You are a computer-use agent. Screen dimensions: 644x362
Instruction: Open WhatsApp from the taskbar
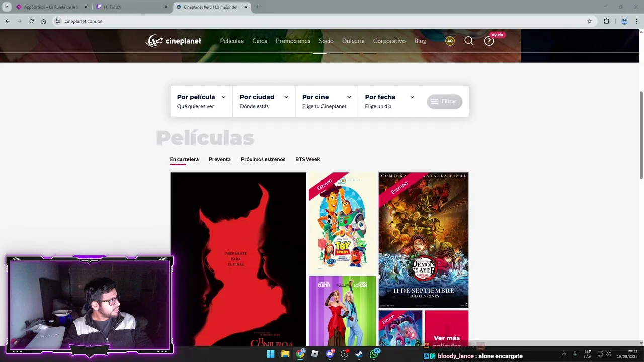(374, 354)
